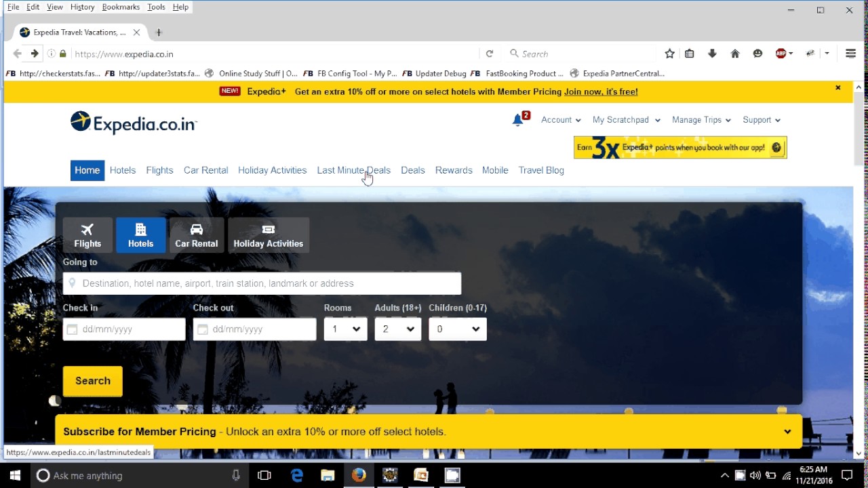Viewport: 868px width, 488px height.
Task: Click the Going to destination field
Action: click(x=262, y=283)
